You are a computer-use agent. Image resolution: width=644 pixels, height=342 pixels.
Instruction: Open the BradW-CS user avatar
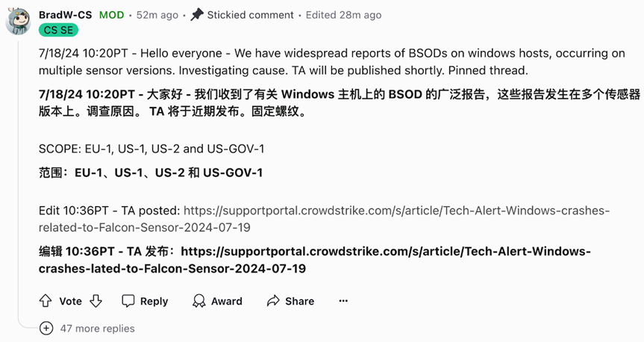[x=18, y=21]
